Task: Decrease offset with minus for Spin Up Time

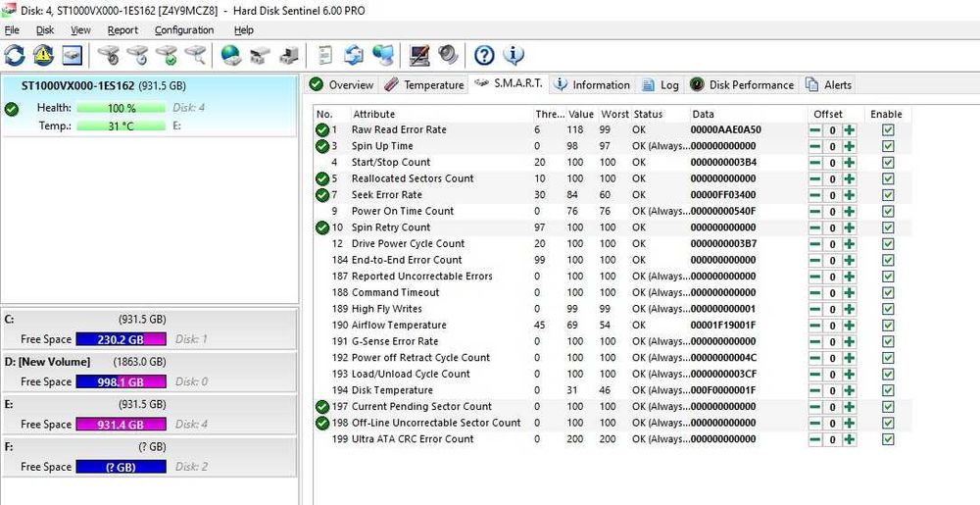Action: coord(815,146)
